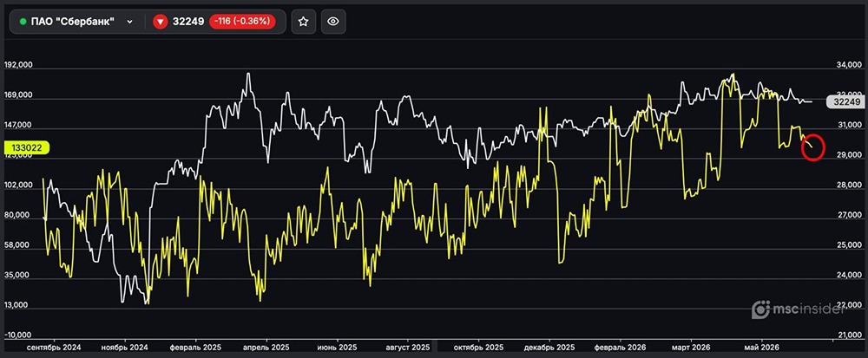
Task: Click left axis value 192,000
Action: tap(18, 65)
